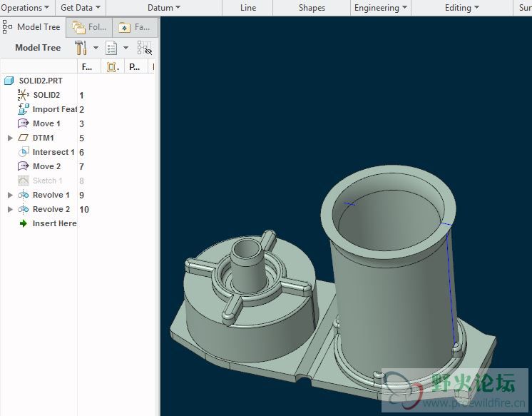Viewport: 532px width, 416px height.
Task: Click the Move 1 feature icon
Action: coord(24,123)
